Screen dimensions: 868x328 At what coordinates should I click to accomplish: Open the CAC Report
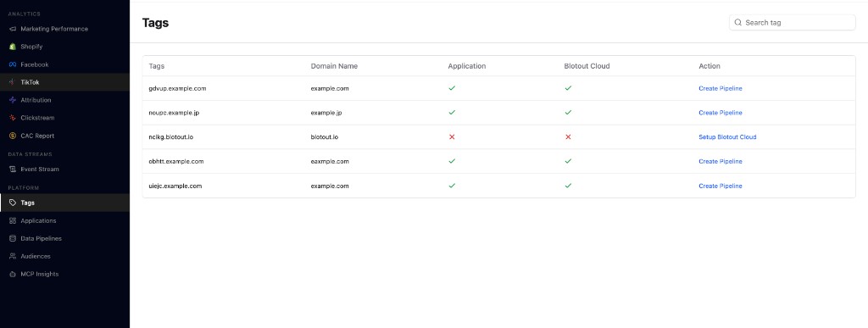pos(64,136)
